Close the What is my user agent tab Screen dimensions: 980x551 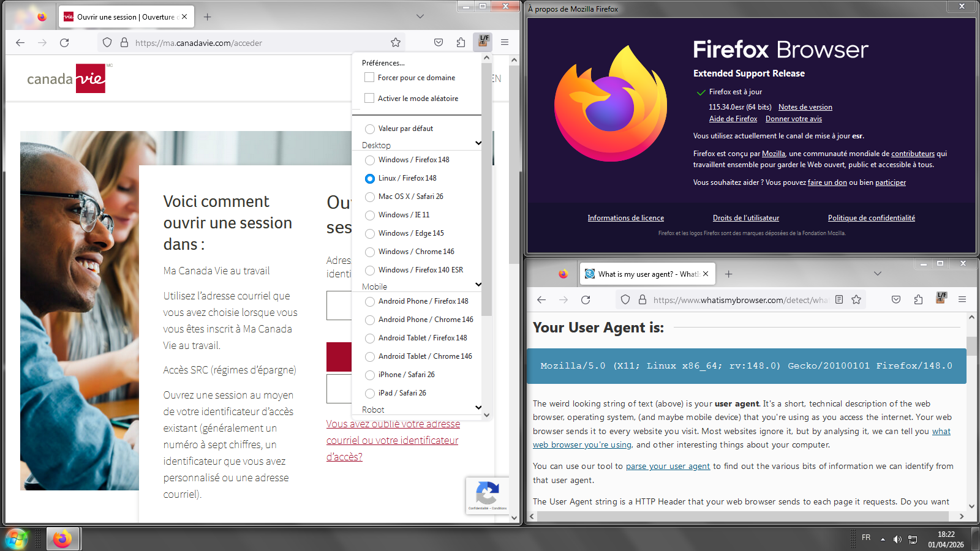click(706, 274)
